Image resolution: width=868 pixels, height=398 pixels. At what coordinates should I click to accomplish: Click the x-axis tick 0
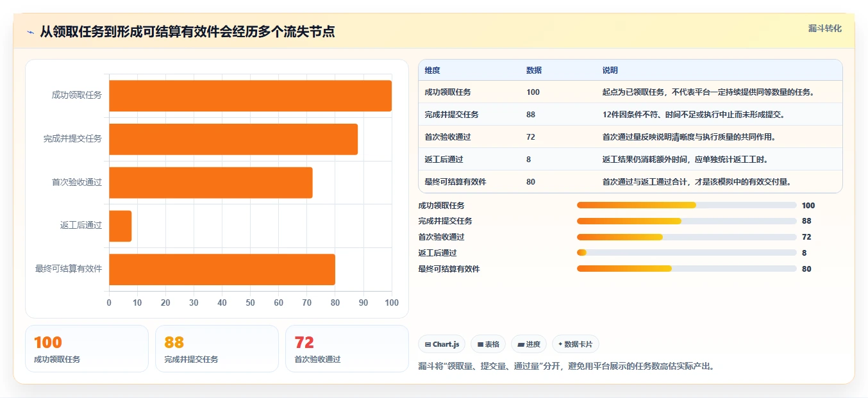[x=109, y=303]
